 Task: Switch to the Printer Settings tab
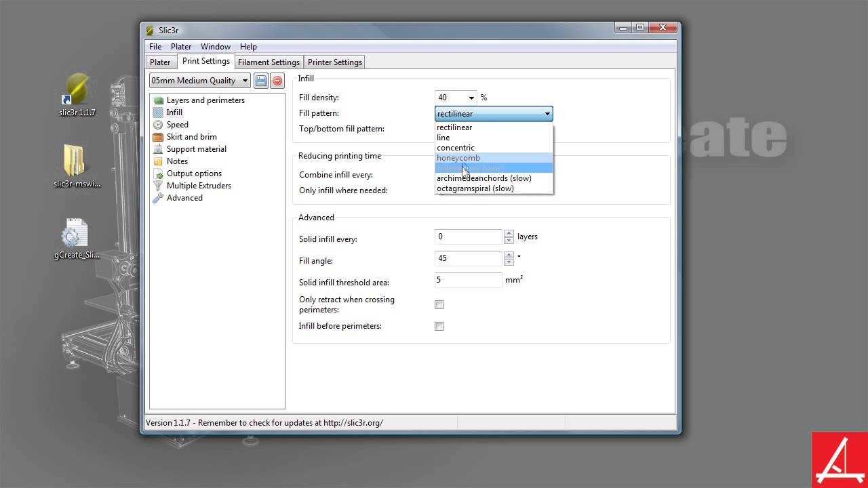coord(335,62)
